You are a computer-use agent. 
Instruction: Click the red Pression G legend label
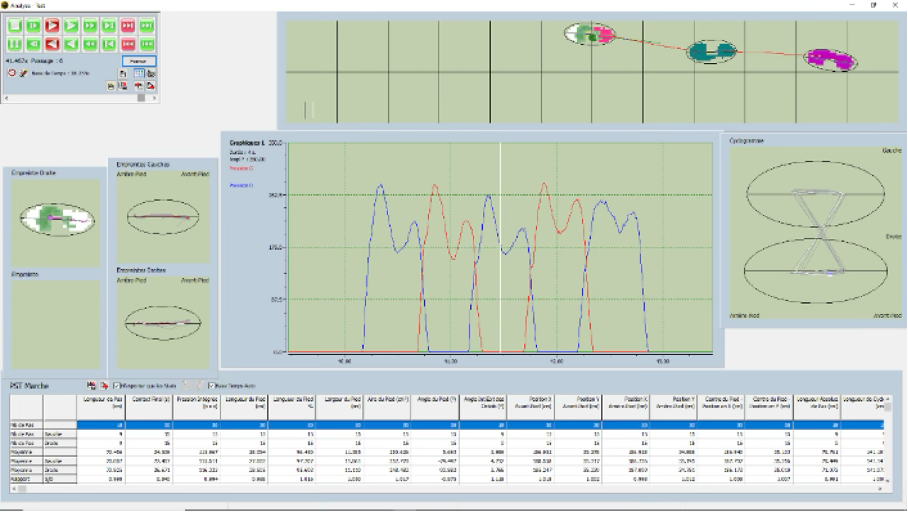(x=241, y=169)
